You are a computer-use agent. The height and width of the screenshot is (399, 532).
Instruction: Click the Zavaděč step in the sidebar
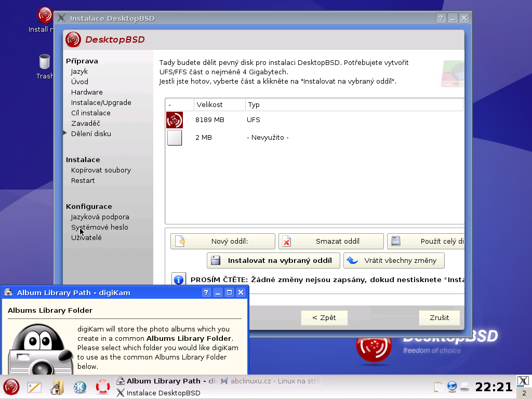(x=86, y=124)
